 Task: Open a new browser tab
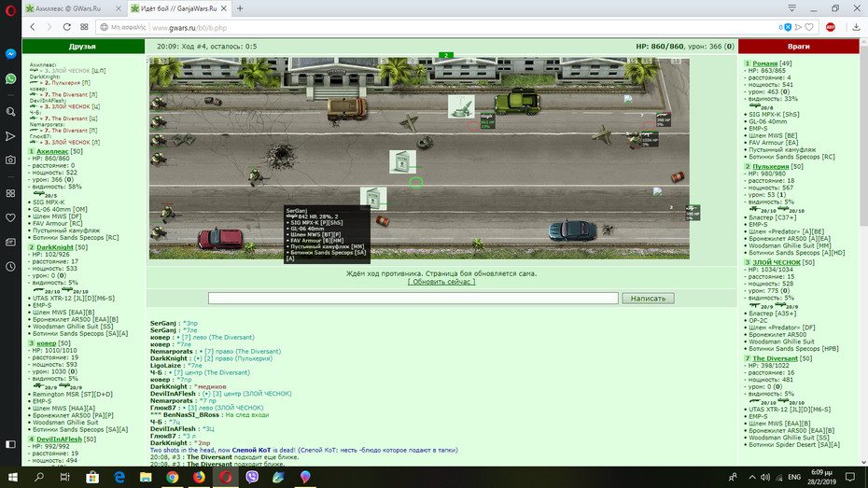click(240, 8)
